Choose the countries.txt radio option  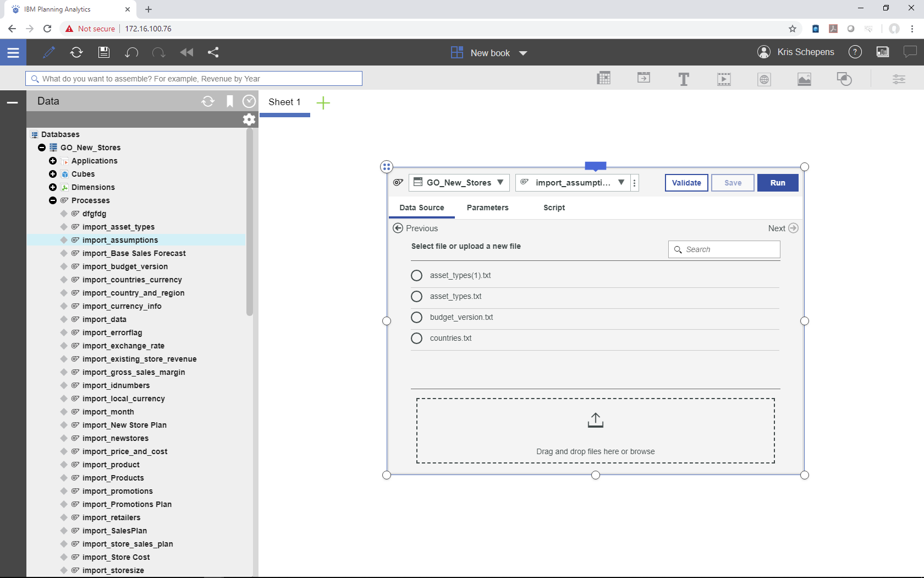(x=417, y=339)
